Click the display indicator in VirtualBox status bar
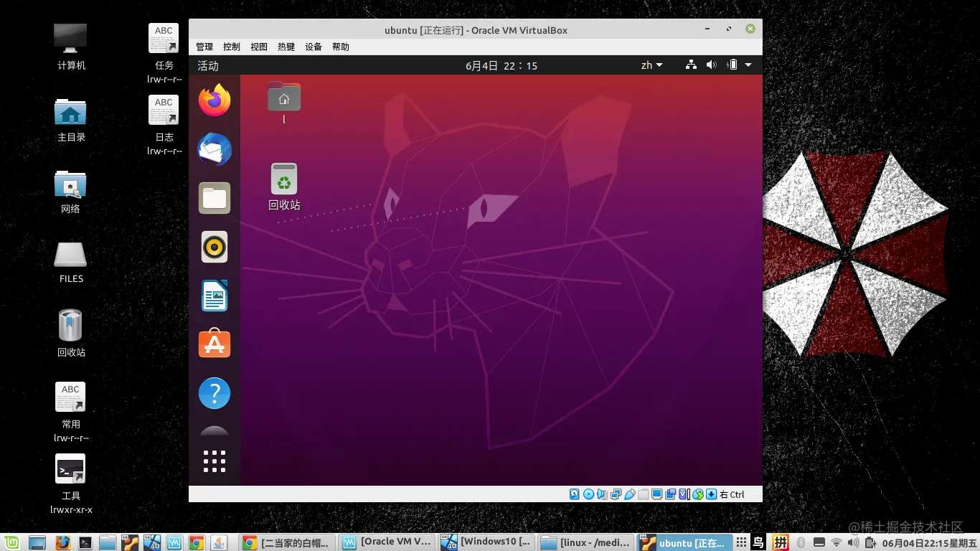 656,494
